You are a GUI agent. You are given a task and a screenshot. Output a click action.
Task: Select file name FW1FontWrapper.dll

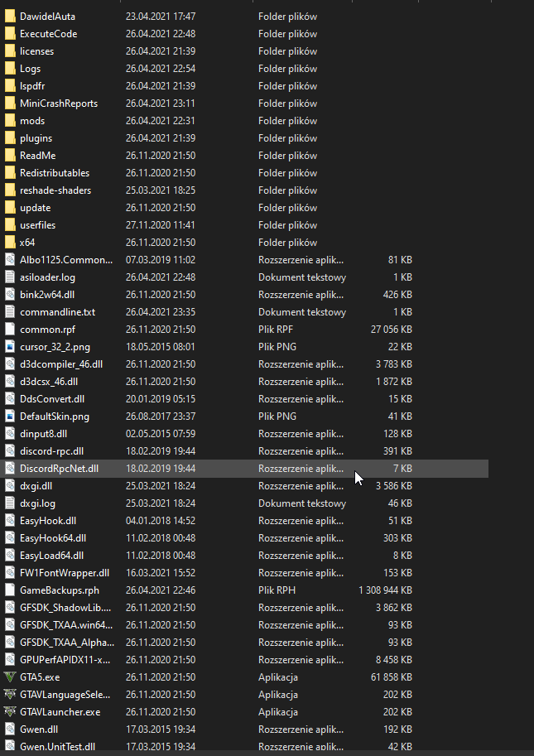coord(65,573)
